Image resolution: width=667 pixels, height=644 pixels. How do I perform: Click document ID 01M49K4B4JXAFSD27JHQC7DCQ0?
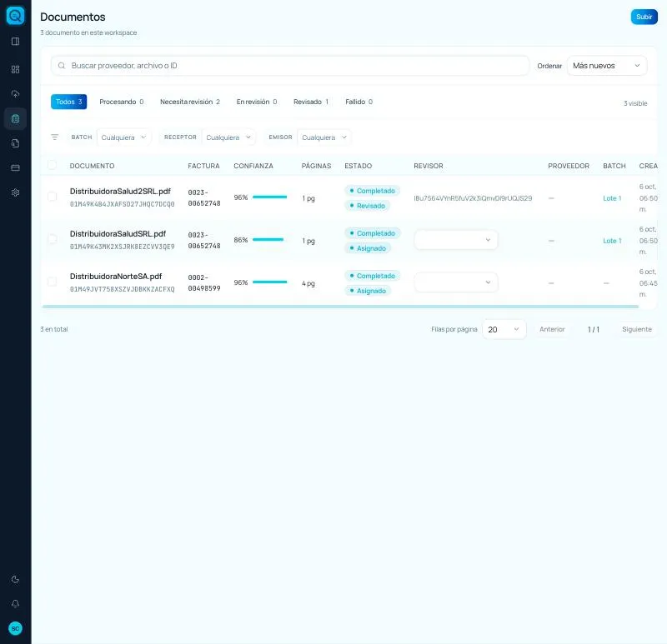pos(122,204)
